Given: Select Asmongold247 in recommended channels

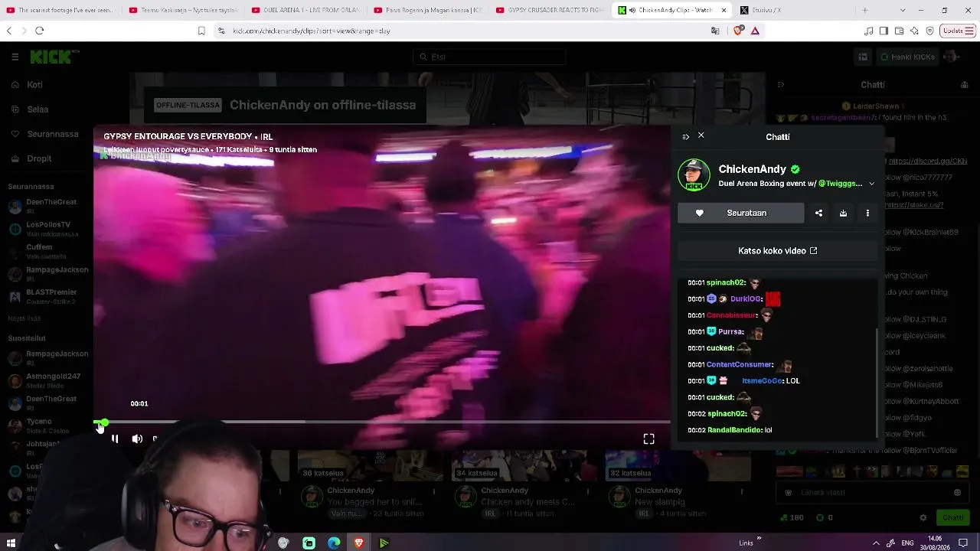Looking at the screenshot, I should (46, 380).
